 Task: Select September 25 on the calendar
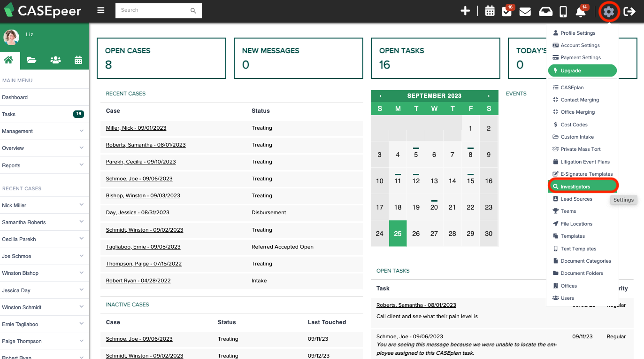(398, 234)
